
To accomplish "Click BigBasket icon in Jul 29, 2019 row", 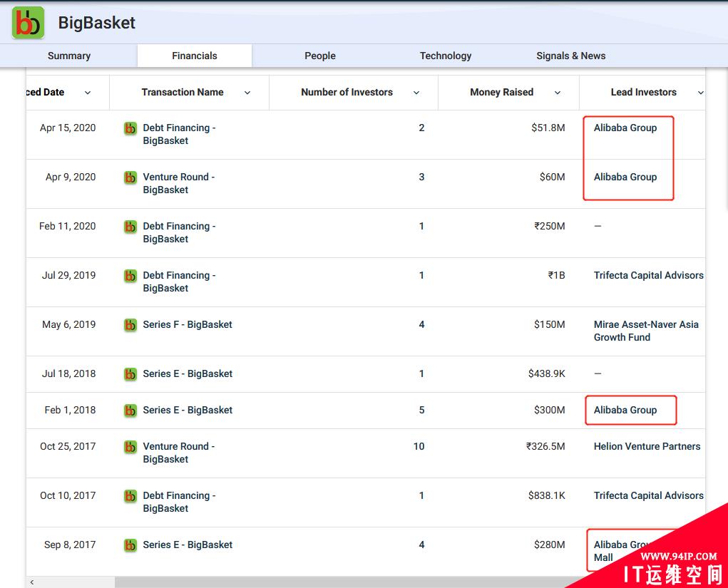I will tap(130, 276).
